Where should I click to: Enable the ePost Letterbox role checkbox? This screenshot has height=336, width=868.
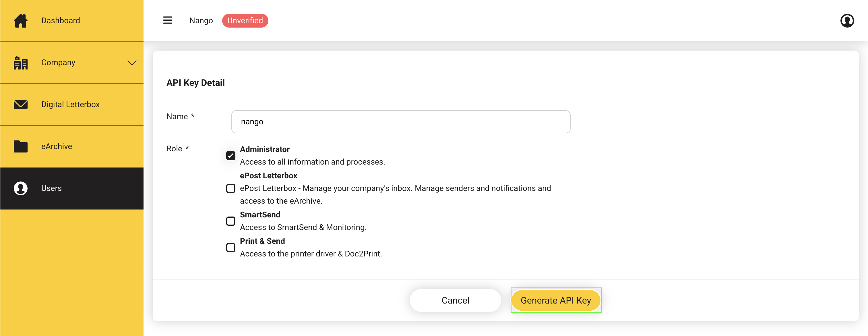(x=231, y=188)
